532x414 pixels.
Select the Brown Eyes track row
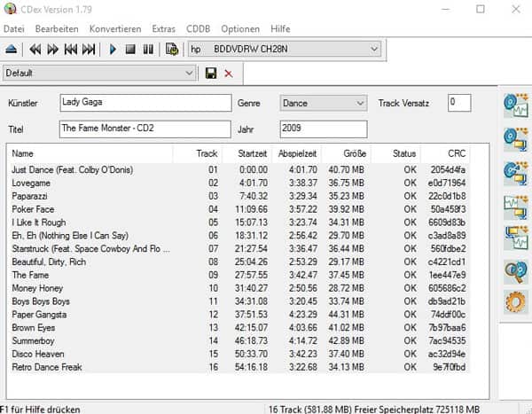pyautogui.click(x=239, y=328)
